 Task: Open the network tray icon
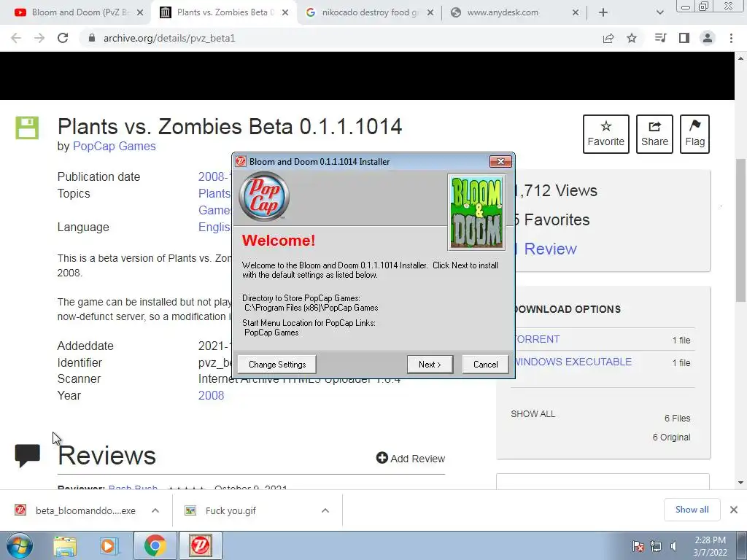click(x=656, y=546)
